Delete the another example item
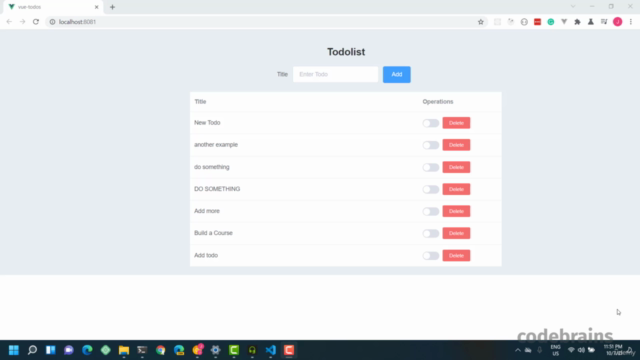This screenshot has width=640, height=360. (456, 145)
